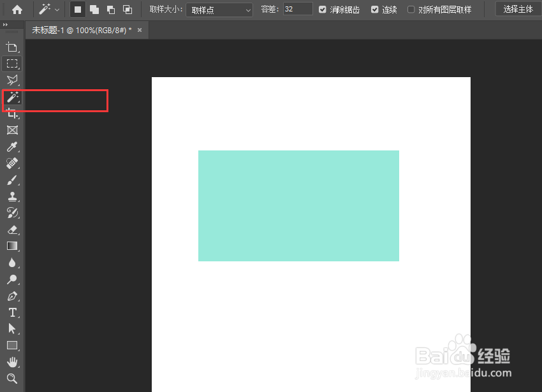Select the Artboard tool
The width and height of the screenshot is (542, 392).
pyautogui.click(x=13, y=47)
